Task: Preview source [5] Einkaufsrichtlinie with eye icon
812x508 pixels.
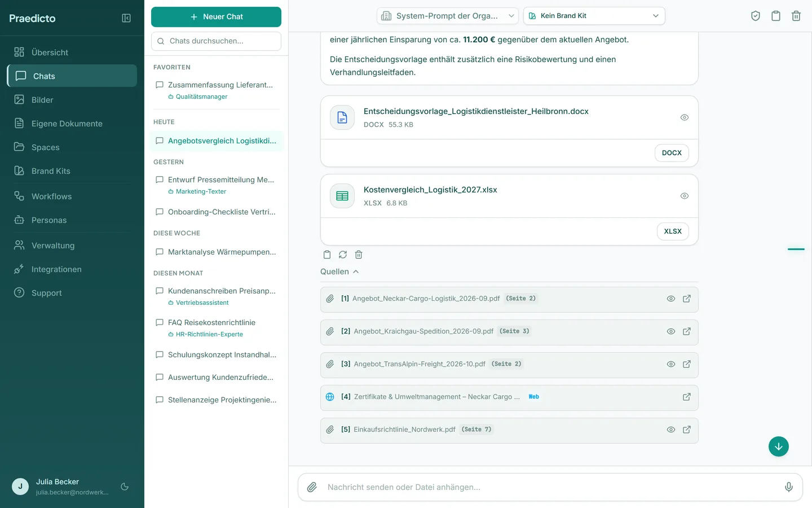Action: click(671, 430)
